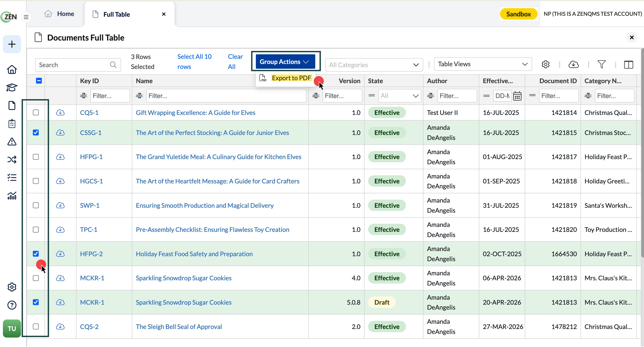Screen dimensions: 644x347
Task: Open the hamburger menu beside ZEN logo
Action: tap(26, 17)
